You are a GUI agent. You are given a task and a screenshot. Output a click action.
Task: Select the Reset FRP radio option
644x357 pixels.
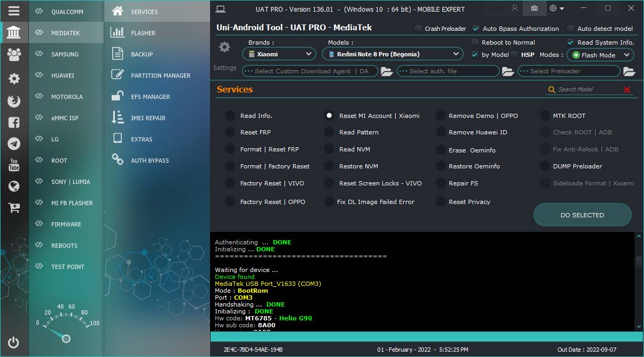tap(230, 132)
